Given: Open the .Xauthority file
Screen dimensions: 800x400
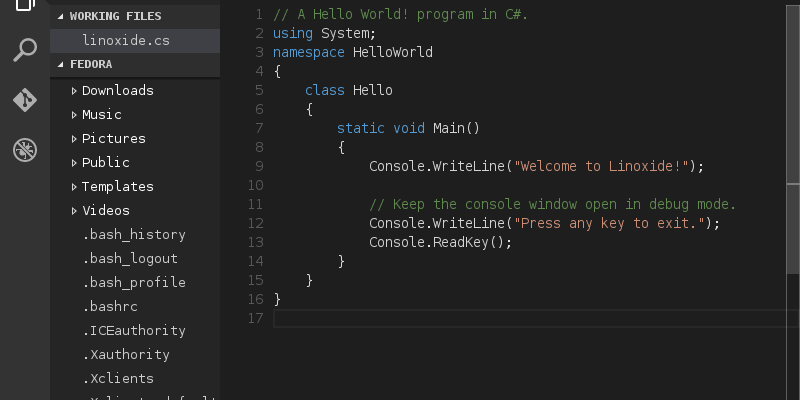Looking at the screenshot, I should point(126,355).
